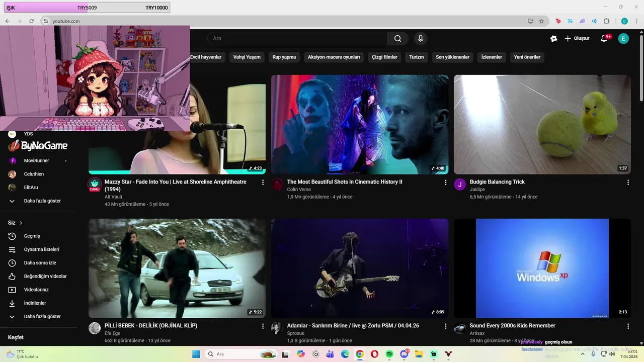
Task: Open the weather widget showing 11°C
Action: tap(22, 354)
